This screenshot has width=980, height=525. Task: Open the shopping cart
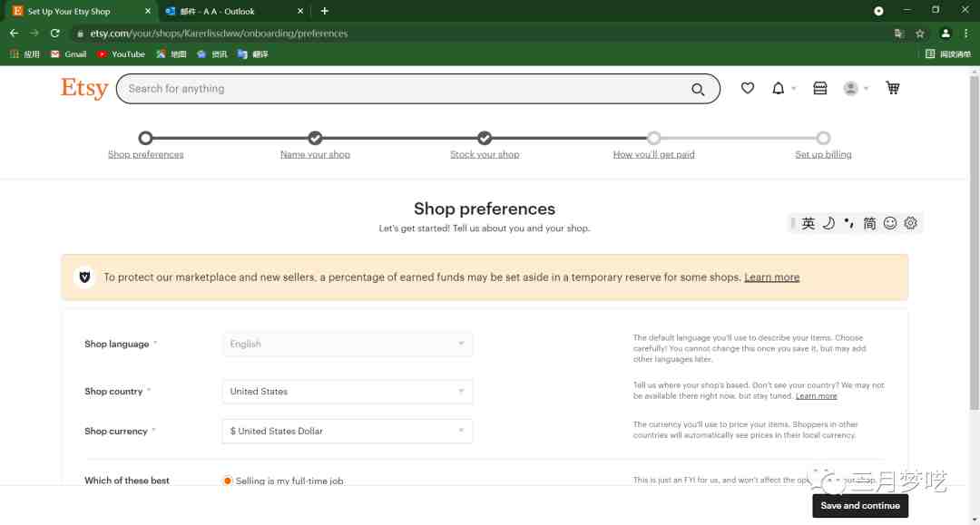893,88
